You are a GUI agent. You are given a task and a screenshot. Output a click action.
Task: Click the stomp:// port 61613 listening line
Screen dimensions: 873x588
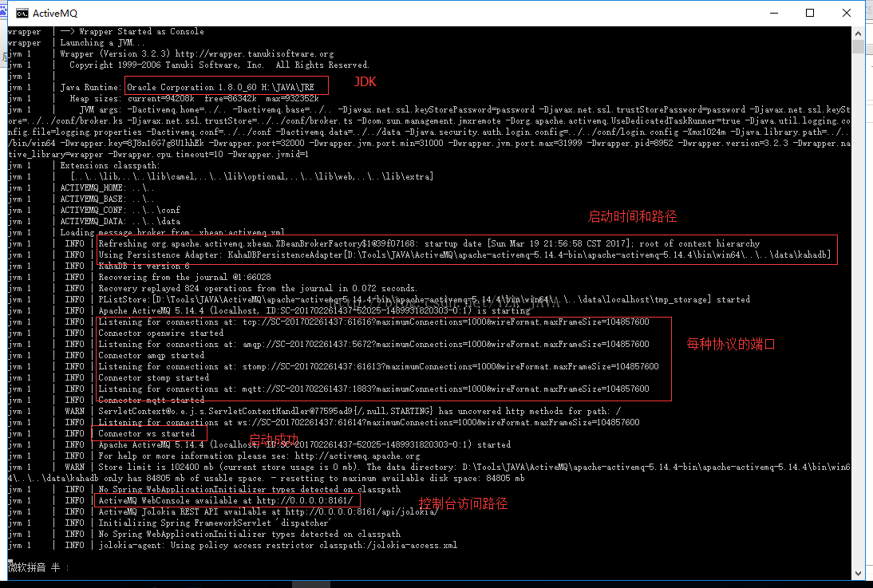(378, 366)
